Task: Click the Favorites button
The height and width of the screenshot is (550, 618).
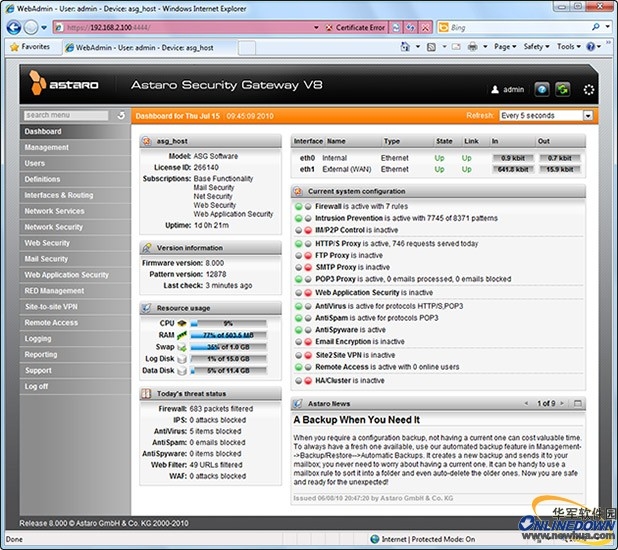Action: (x=30, y=47)
